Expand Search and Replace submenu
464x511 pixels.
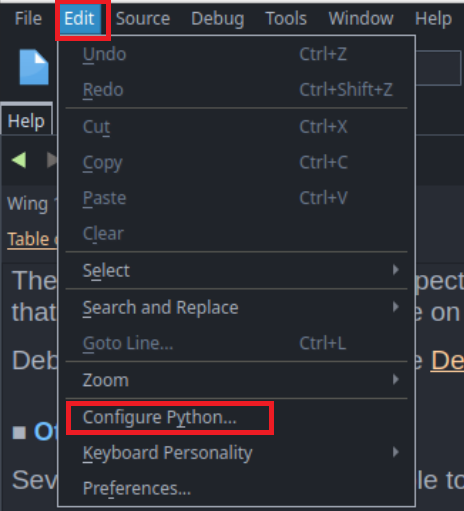236,307
